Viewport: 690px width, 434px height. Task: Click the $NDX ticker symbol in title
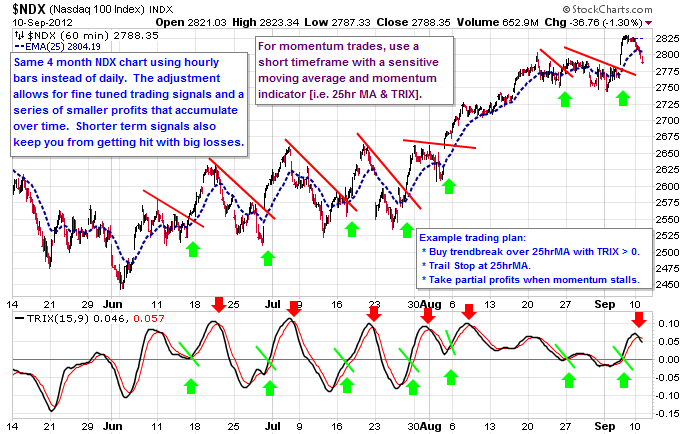[29, 8]
